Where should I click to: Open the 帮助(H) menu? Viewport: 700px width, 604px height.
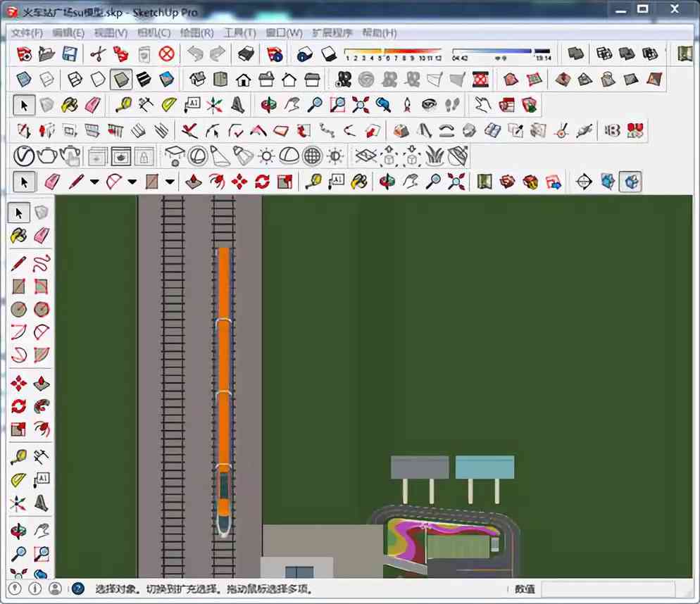point(380,33)
